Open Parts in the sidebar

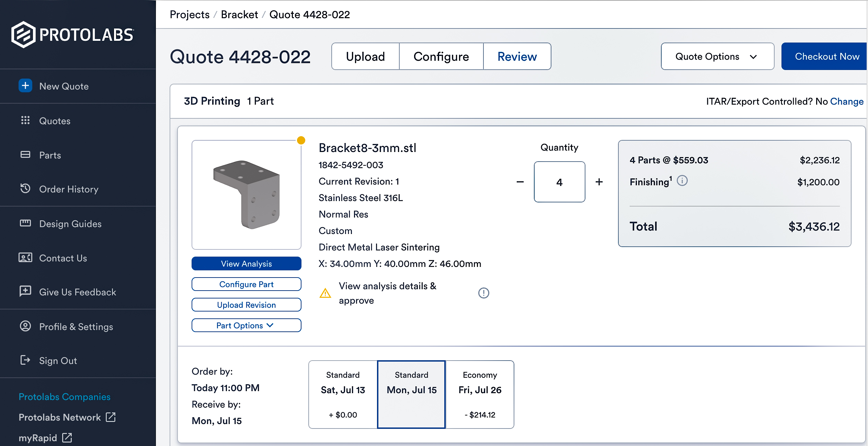(x=50, y=155)
